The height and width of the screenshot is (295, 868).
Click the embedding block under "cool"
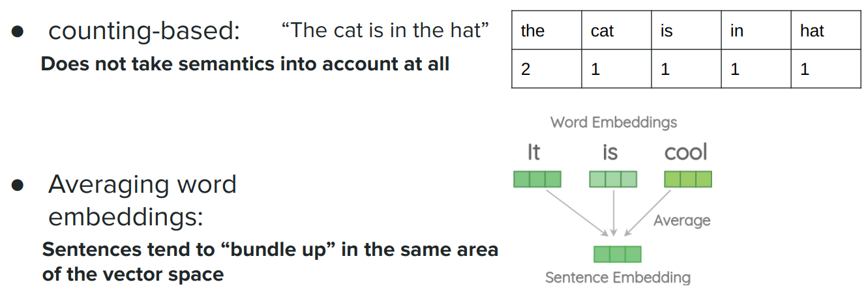688,179
